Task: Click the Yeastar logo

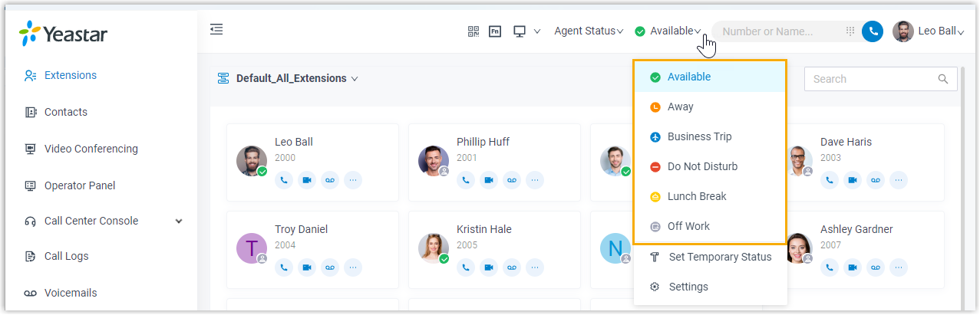Action: (x=63, y=34)
